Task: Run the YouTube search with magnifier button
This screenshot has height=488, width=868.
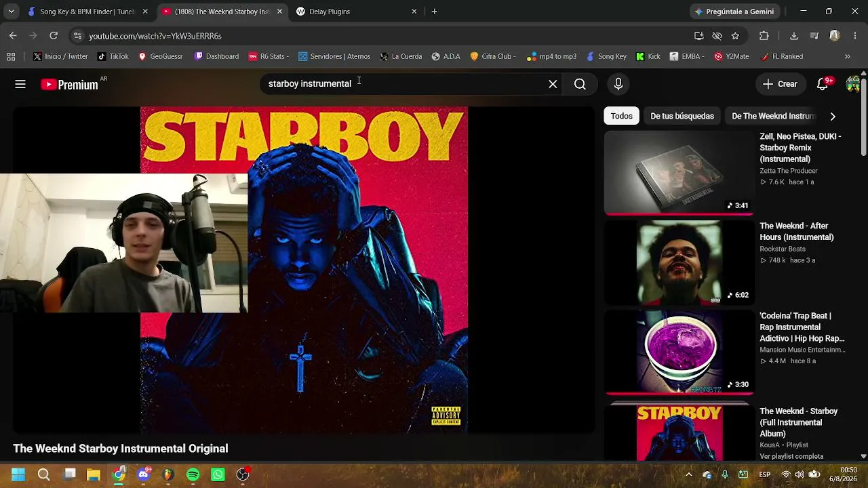Action: [x=580, y=84]
